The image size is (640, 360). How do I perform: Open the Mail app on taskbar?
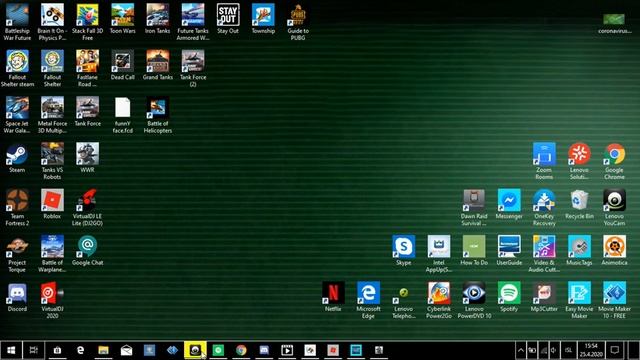(x=126, y=350)
